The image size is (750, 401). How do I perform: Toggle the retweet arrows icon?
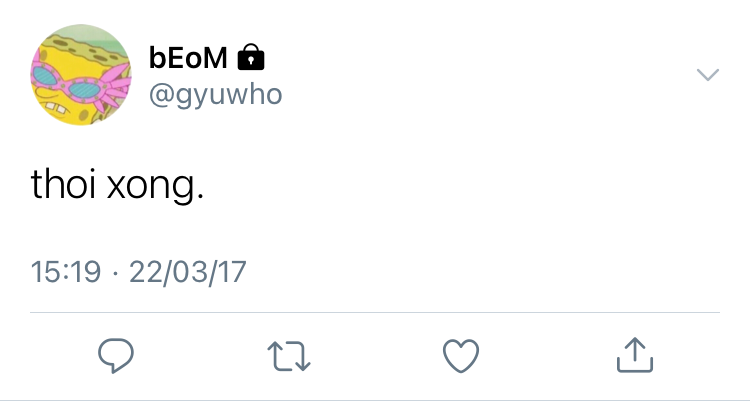289,353
